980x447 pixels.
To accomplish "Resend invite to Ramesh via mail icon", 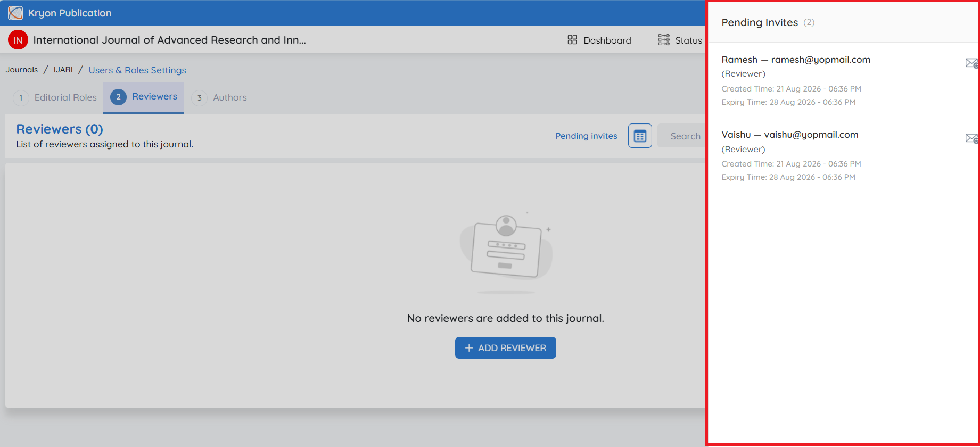I will pos(971,63).
